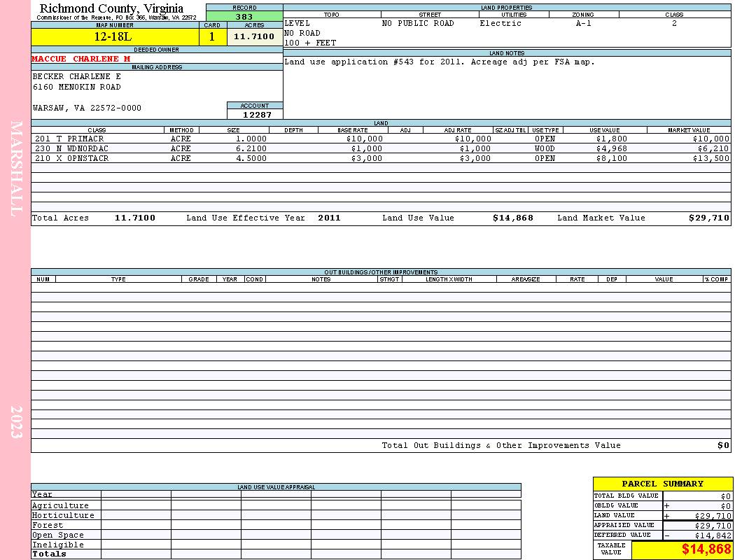
Task: Click the land notes text about application #543
Action: click(x=439, y=62)
